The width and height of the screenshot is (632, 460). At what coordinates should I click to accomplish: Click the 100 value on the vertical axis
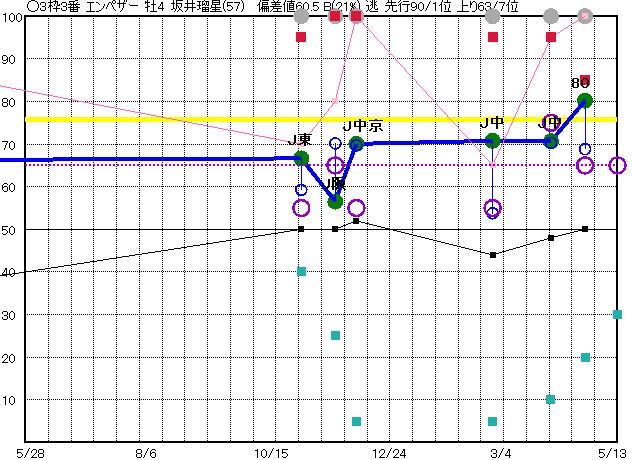pyautogui.click(x=11, y=18)
